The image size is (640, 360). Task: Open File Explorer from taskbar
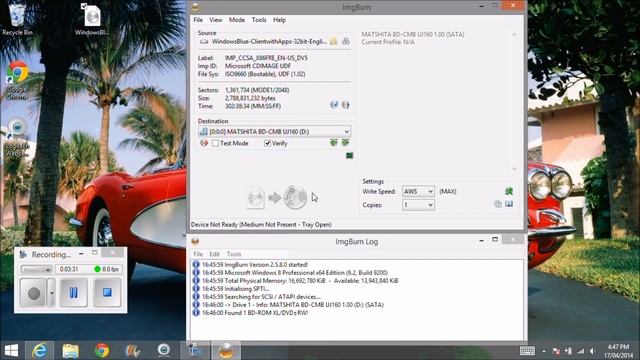[71, 351]
